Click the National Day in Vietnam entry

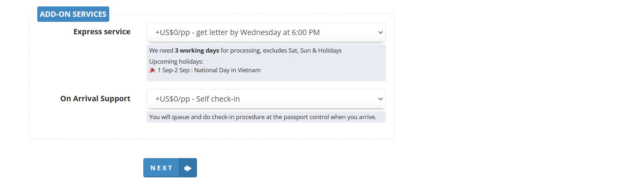pyautogui.click(x=227, y=70)
